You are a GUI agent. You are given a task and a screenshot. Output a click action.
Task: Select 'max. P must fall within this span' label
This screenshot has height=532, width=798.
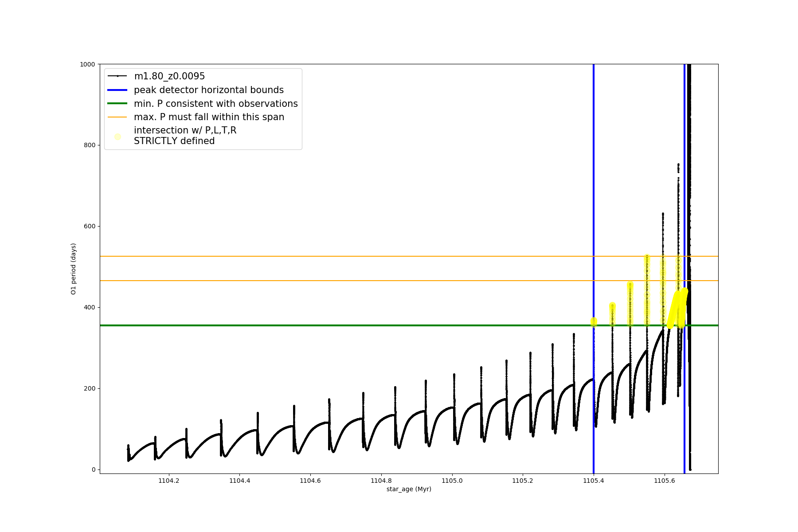click(x=209, y=117)
